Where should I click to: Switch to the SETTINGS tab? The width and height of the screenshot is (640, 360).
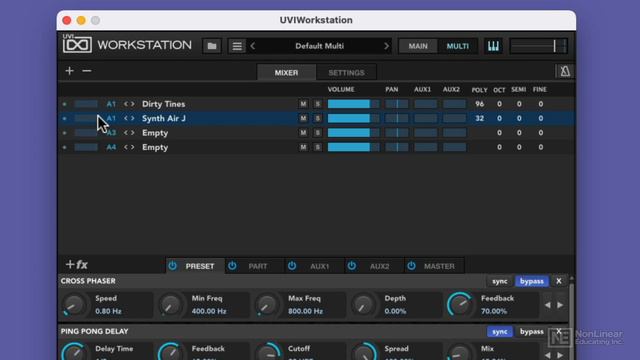[x=346, y=73]
